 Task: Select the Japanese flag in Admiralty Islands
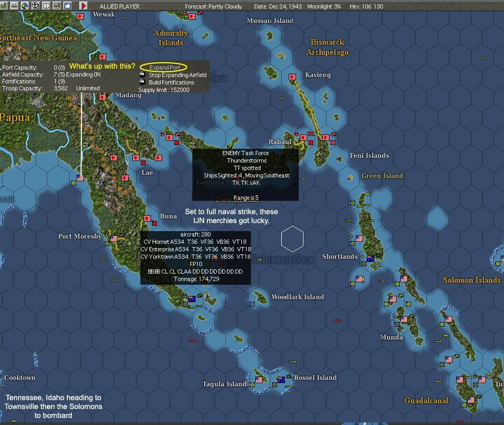(192, 16)
